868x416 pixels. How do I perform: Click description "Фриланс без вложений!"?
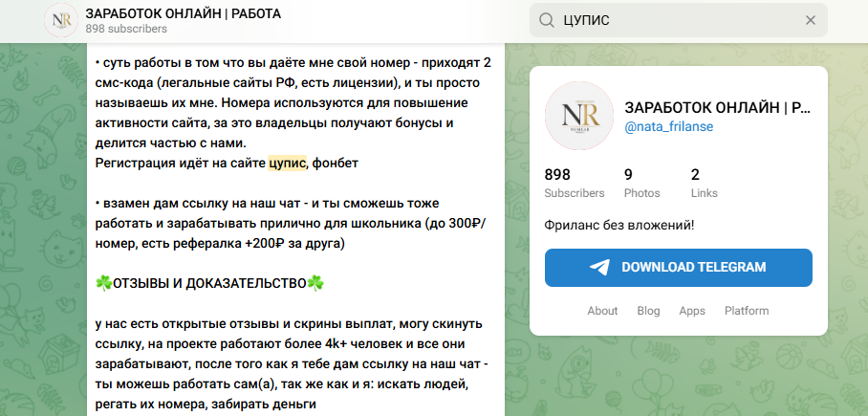(x=619, y=226)
